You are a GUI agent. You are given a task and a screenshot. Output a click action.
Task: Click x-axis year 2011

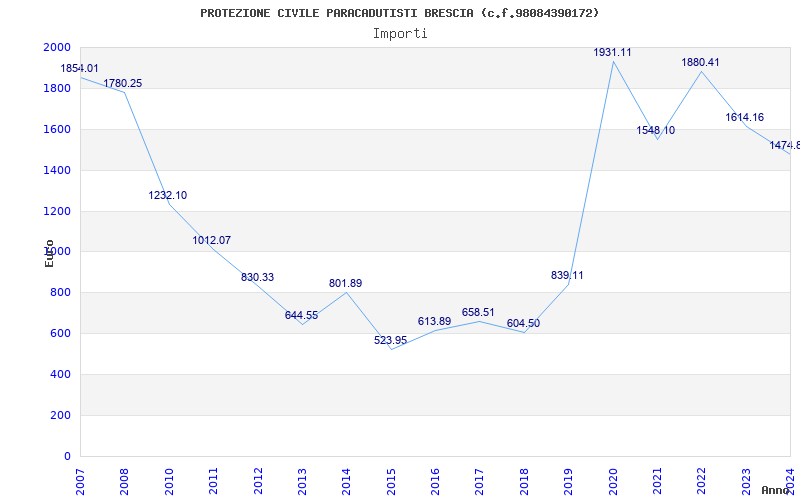[x=213, y=481]
